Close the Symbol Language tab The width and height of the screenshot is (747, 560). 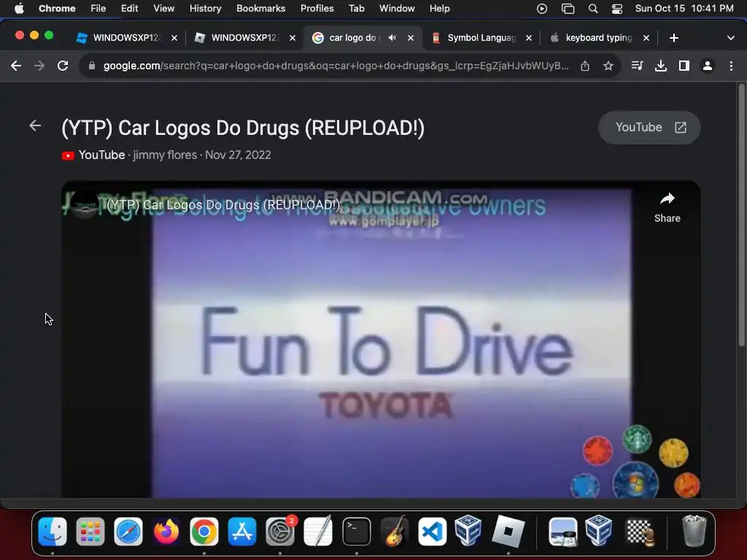pyautogui.click(x=529, y=38)
